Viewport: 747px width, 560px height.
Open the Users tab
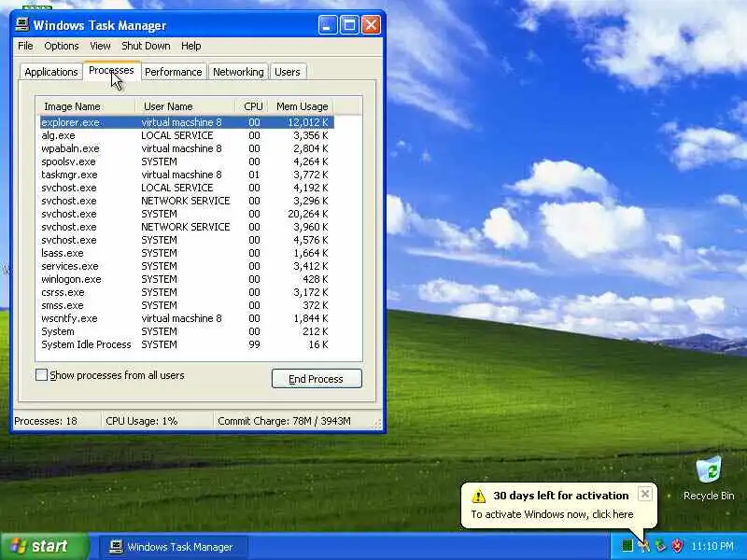point(288,72)
